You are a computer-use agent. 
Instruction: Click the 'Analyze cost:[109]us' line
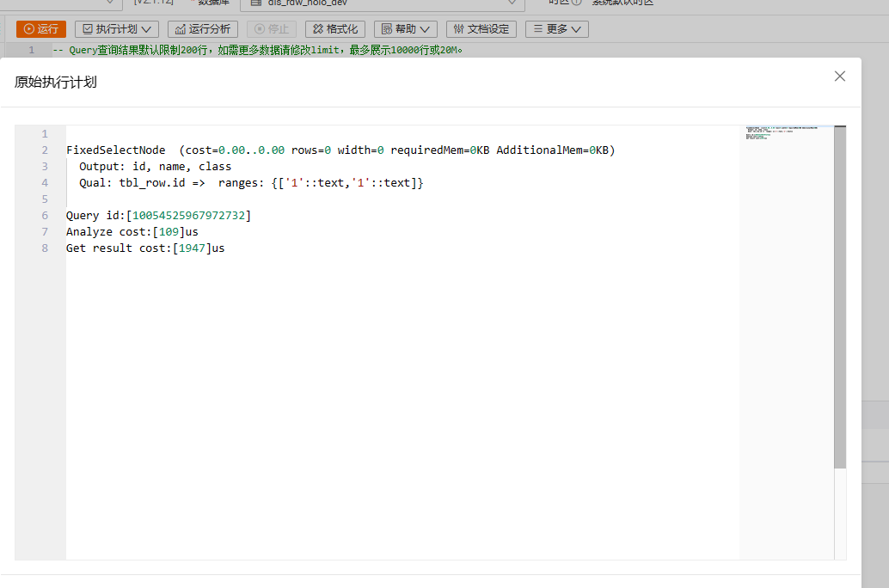coord(132,232)
